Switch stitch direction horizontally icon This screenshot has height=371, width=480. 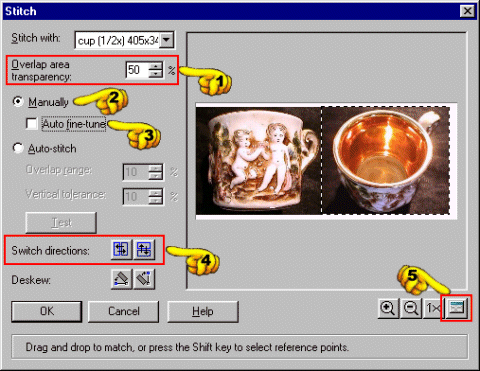[x=121, y=249]
